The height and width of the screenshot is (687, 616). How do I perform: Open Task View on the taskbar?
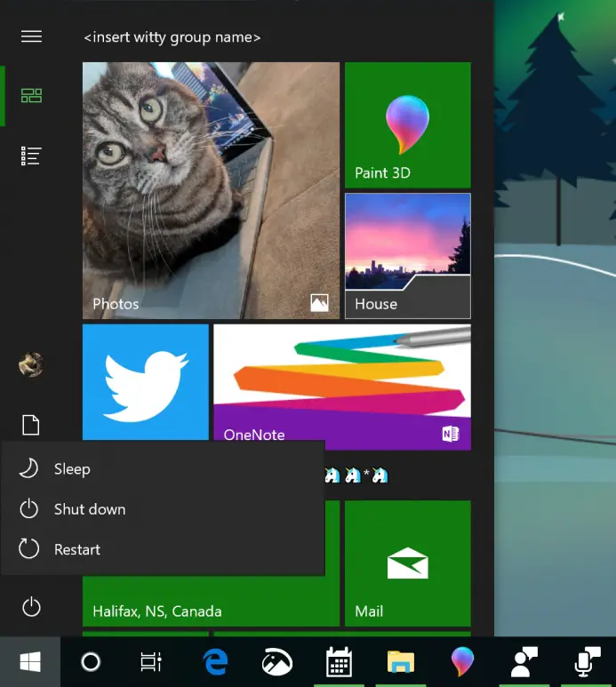tap(151, 661)
